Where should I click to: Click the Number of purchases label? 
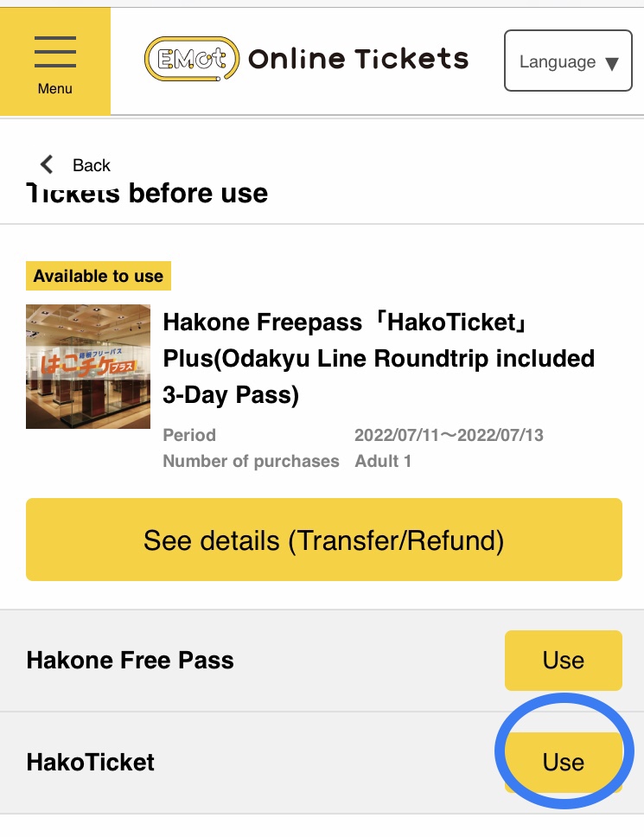coord(251,461)
